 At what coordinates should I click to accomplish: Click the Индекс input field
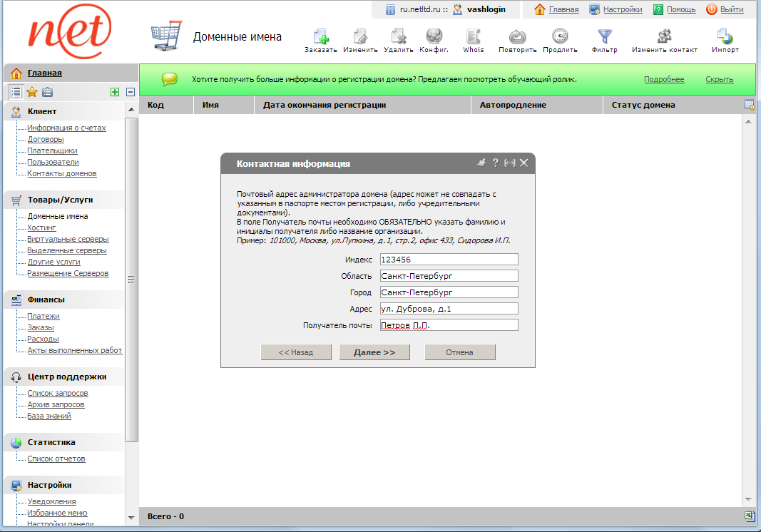(449, 260)
